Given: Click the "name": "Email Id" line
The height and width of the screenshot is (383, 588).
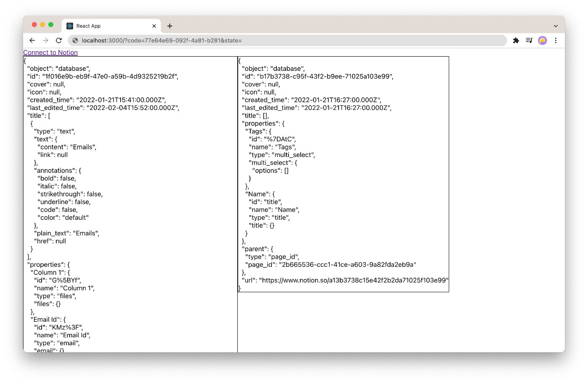Looking at the screenshot, I should pos(62,335).
